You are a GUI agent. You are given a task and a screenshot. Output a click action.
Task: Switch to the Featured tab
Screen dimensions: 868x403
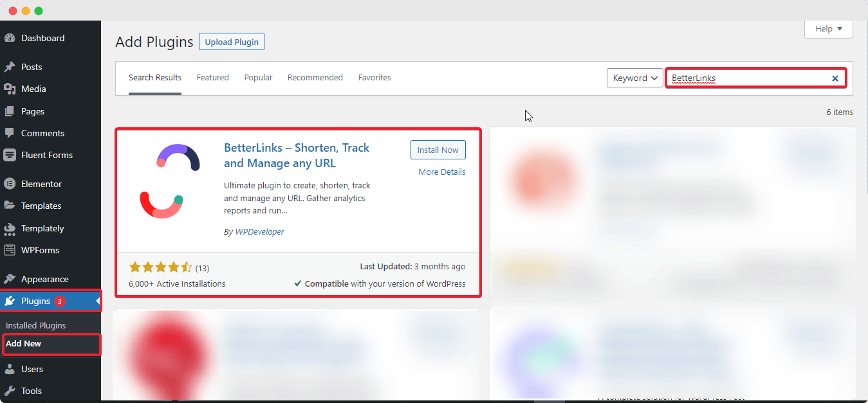click(x=213, y=78)
